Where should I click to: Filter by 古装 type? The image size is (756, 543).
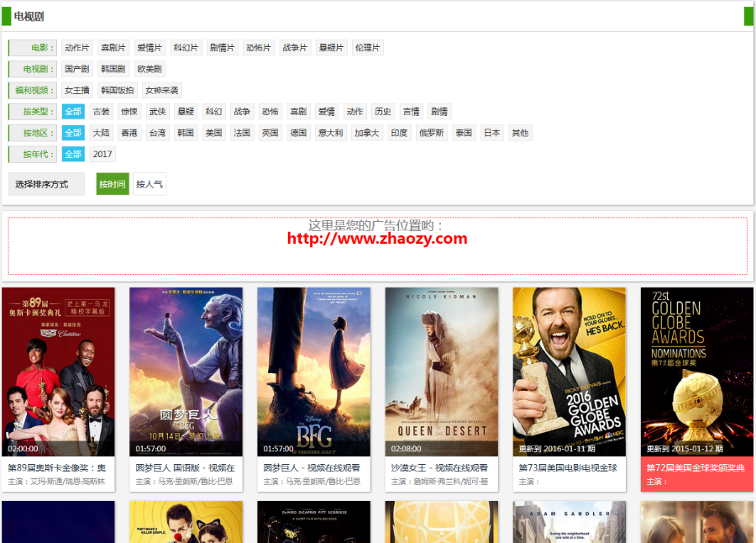[x=102, y=112]
